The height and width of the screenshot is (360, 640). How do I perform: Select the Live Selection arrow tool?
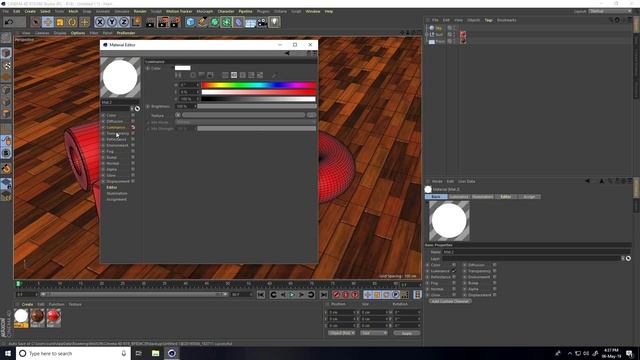click(x=36, y=22)
